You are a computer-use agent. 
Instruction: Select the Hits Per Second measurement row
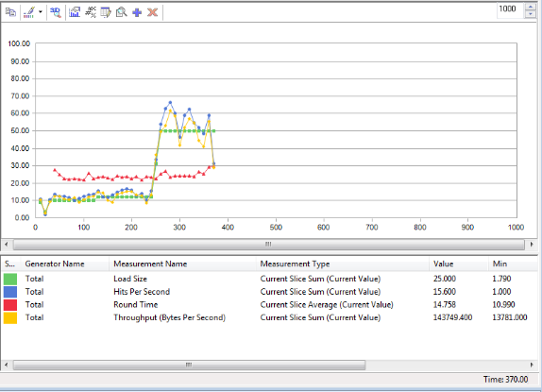(x=270, y=292)
